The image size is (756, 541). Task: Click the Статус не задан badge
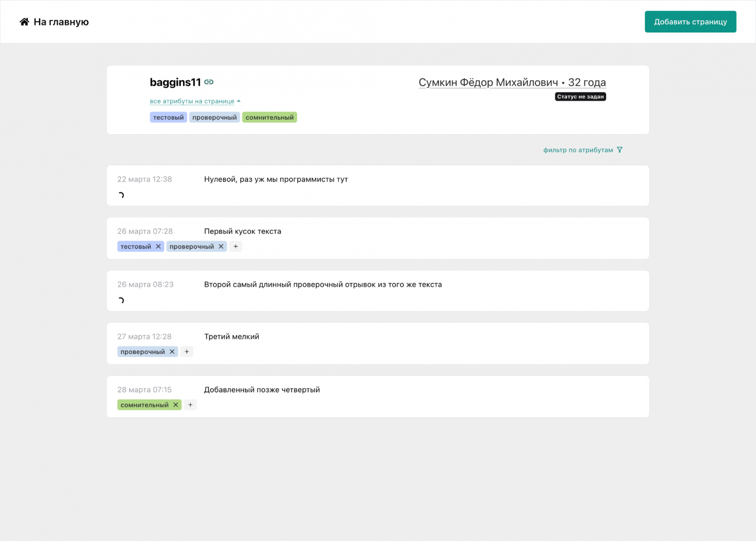pyautogui.click(x=580, y=96)
